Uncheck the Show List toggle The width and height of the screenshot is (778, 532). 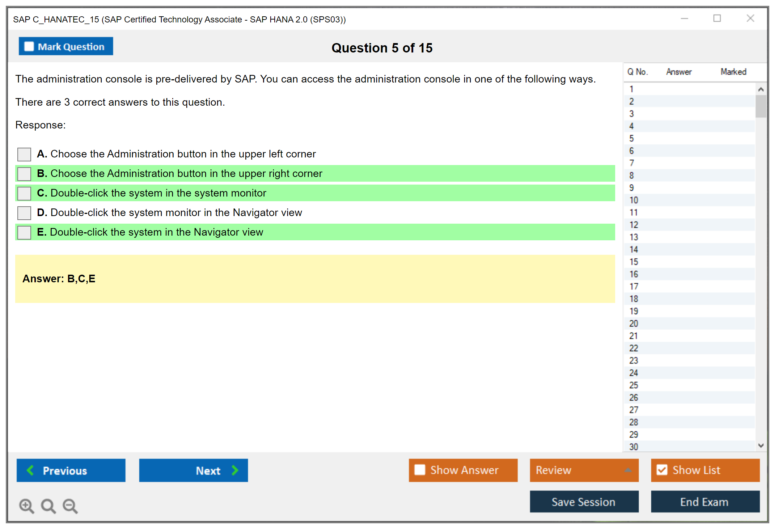(662, 470)
